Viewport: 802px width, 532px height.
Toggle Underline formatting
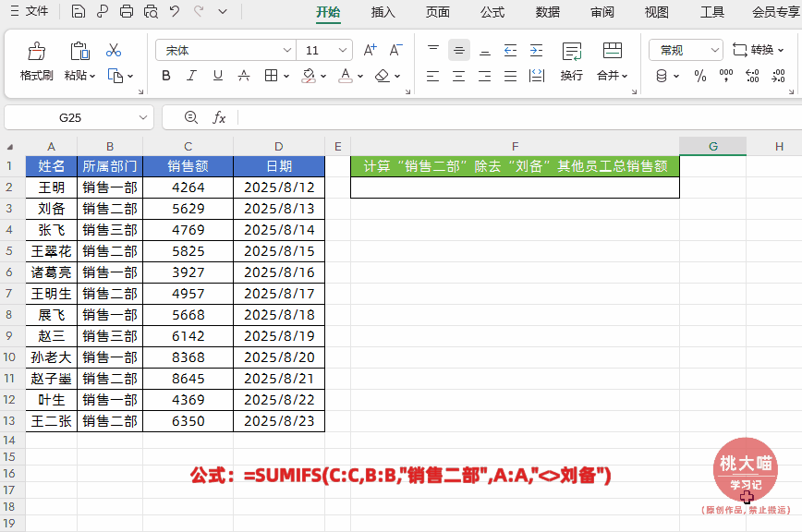pyautogui.click(x=218, y=76)
